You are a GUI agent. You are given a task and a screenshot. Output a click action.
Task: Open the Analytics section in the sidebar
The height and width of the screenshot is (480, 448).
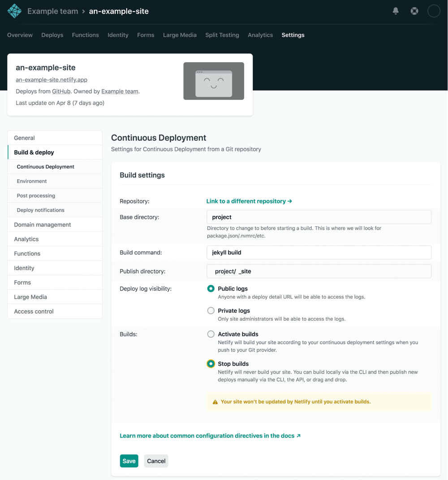click(x=26, y=239)
